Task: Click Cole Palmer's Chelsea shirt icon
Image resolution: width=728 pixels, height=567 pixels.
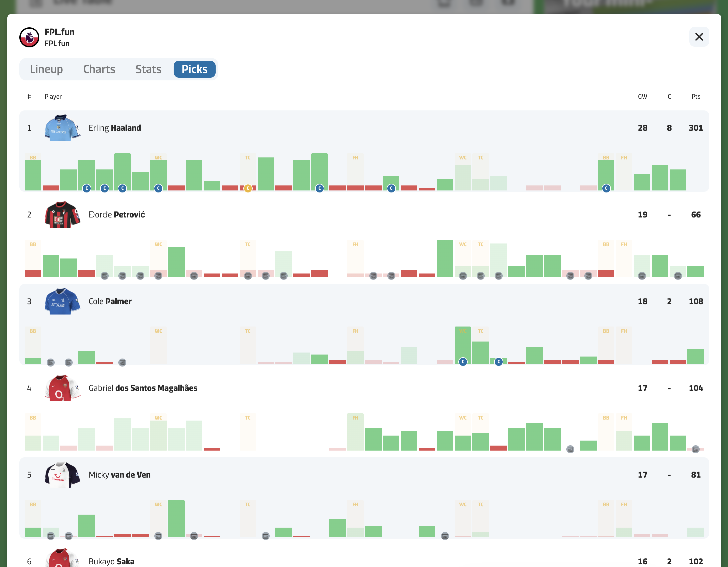Action: coord(63,302)
